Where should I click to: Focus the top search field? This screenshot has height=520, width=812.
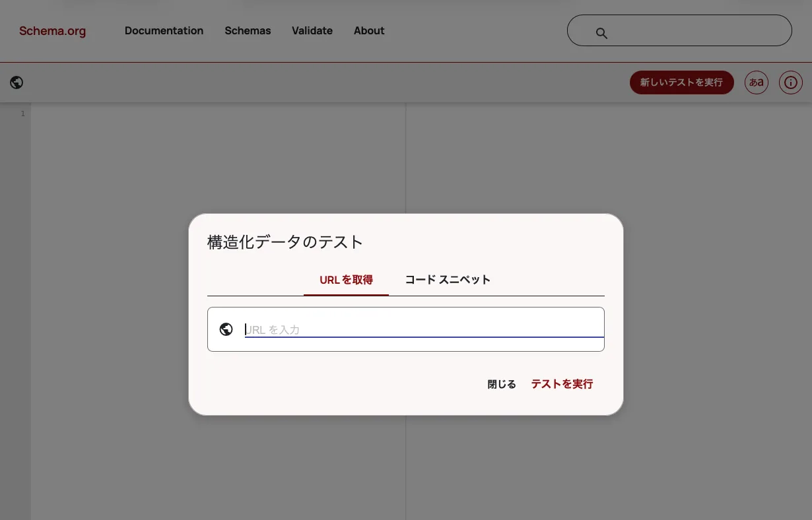(x=679, y=30)
